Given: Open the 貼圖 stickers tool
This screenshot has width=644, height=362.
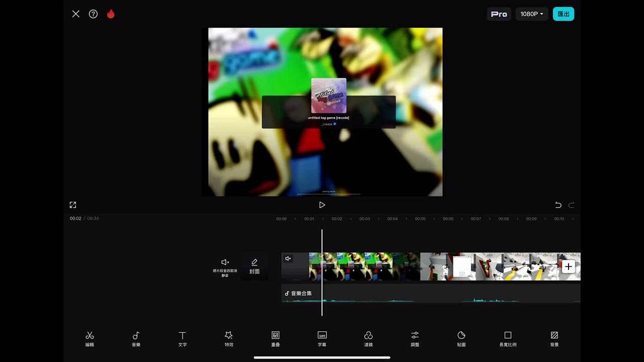Looking at the screenshot, I should [x=461, y=339].
